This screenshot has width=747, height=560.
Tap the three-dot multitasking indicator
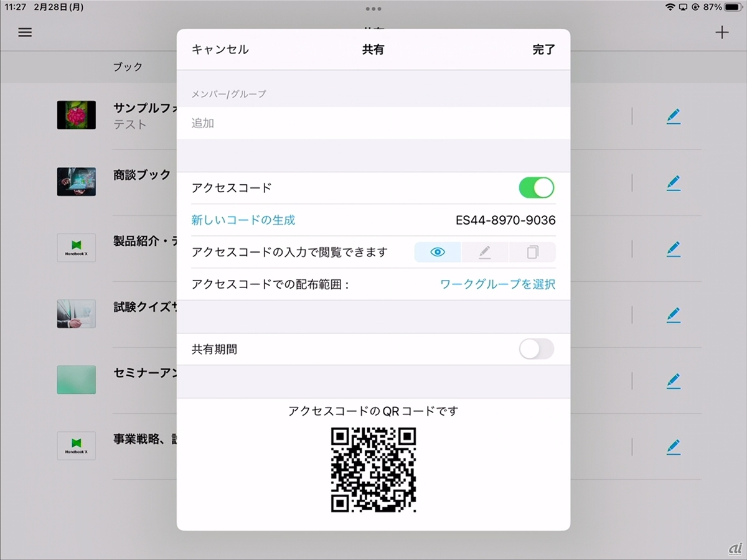[x=374, y=9]
